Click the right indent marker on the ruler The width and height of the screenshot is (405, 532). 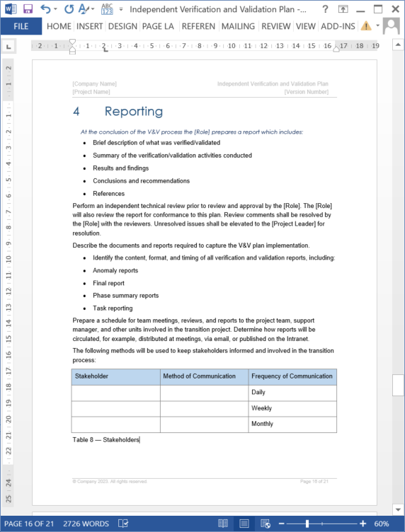336,50
